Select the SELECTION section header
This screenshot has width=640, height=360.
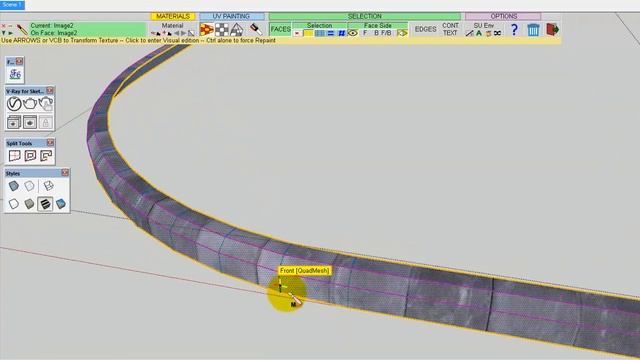pos(364,16)
